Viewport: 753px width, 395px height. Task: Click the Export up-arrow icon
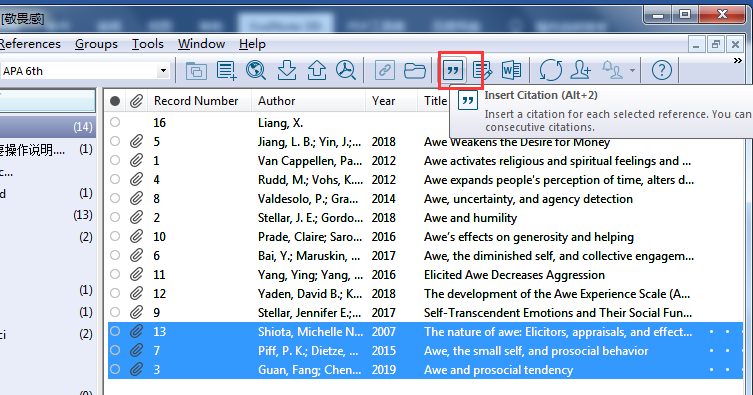click(x=317, y=70)
